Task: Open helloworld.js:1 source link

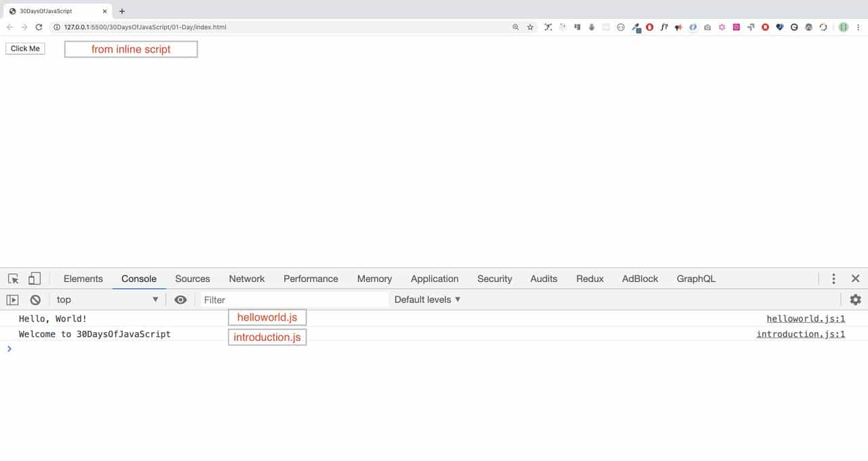Action: pyautogui.click(x=806, y=319)
